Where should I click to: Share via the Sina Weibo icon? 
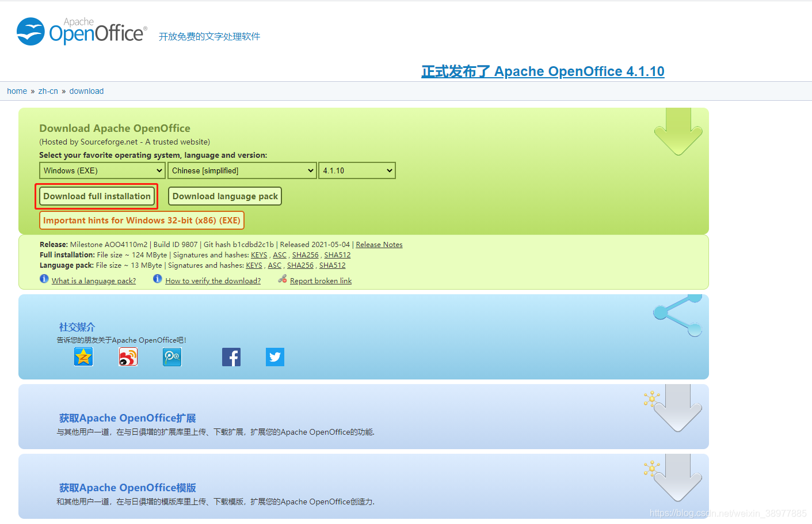coord(128,357)
